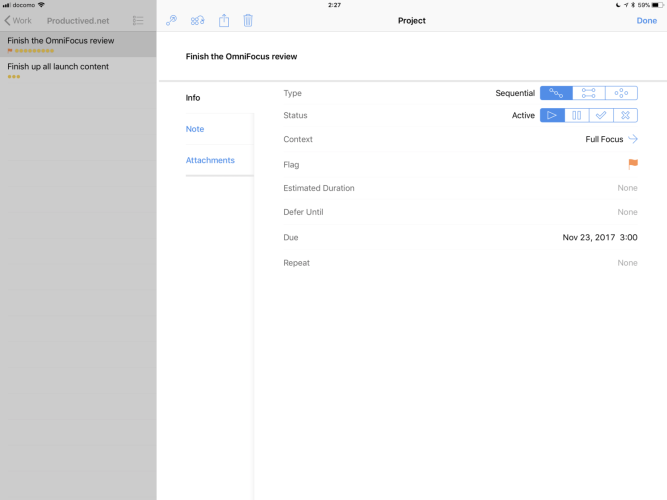Open the share sheet icon

pos(224,20)
